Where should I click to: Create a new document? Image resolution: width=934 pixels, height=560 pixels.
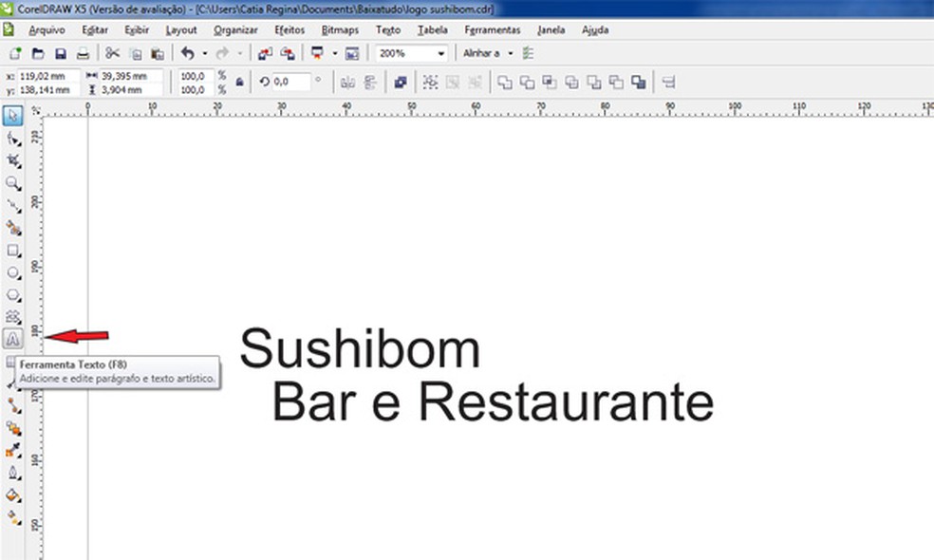[x=15, y=53]
